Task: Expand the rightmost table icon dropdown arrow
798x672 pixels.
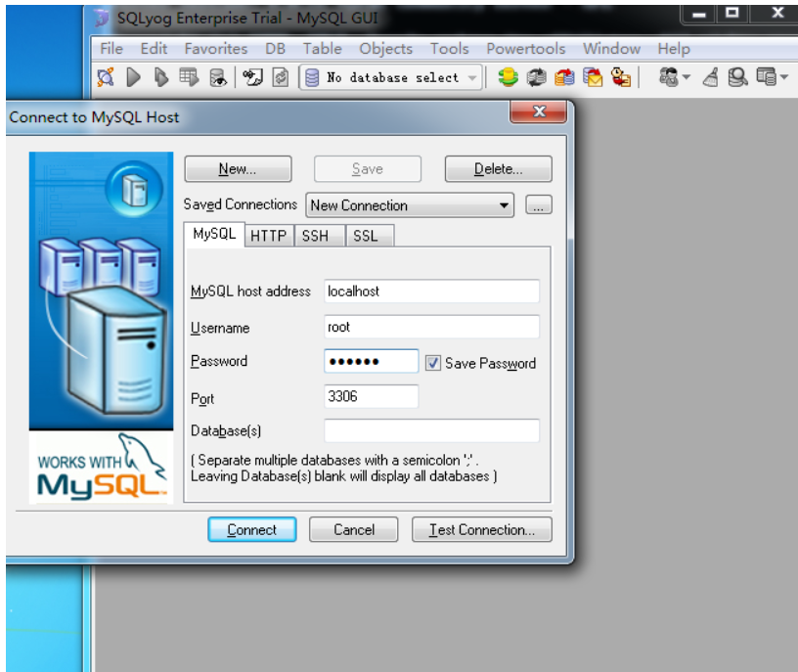Action: click(783, 77)
